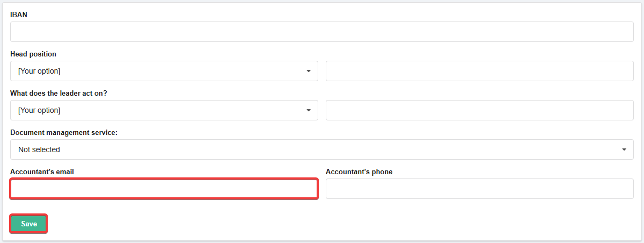The width and height of the screenshot is (644, 243).
Task: Click the Head position dropdown arrow
Action: (x=309, y=71)
